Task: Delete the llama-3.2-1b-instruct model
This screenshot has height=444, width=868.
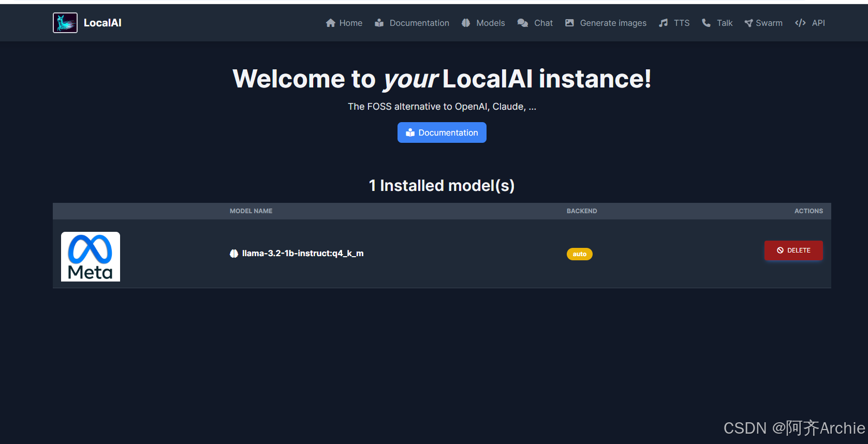Action: (x=793, y=250)
